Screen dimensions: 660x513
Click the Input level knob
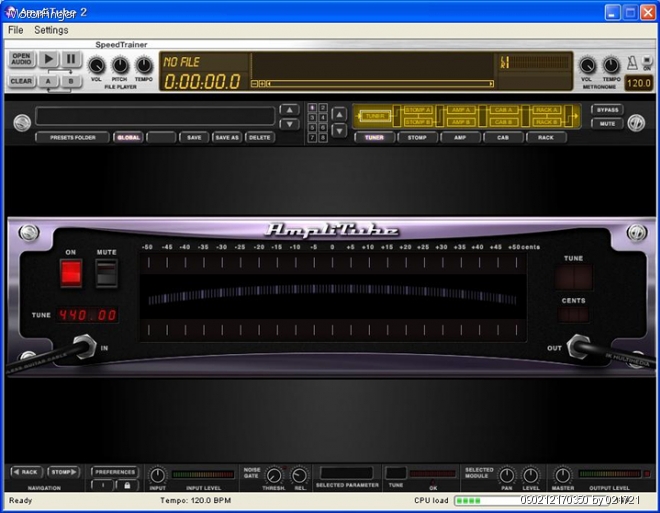click(x=157, y=475)
